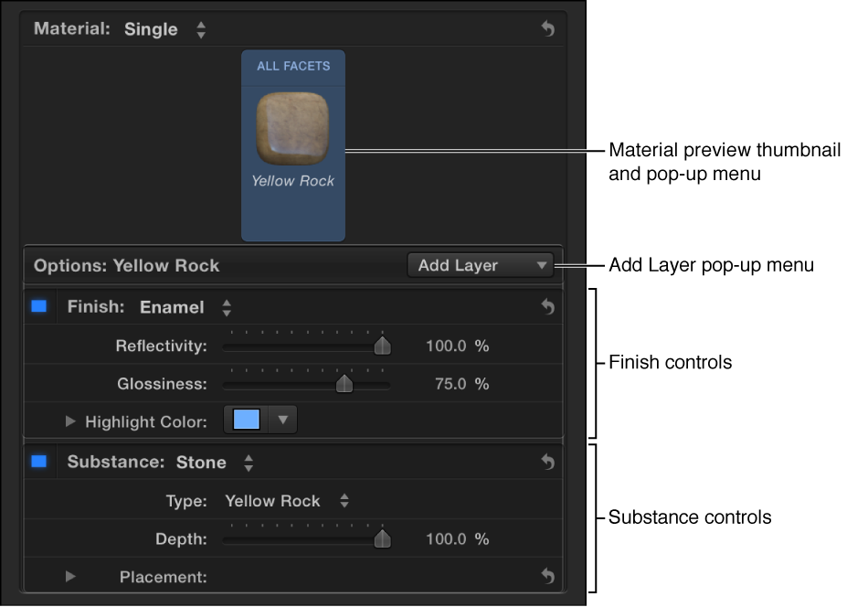The width and height of the screenshot is (868, 607).
Task: Reset the Placement parameters with its arrow icon
Action: pos(547,576)
